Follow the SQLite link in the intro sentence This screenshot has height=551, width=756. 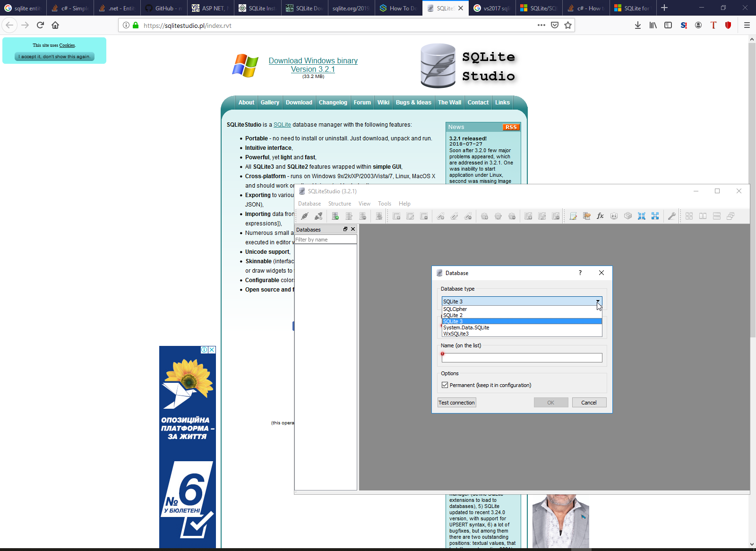pyautogui.click(x=282, y=125)
